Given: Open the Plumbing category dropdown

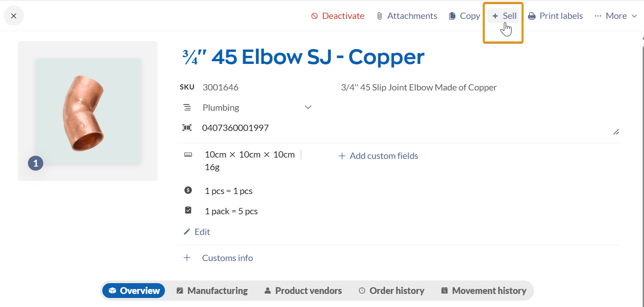Looking at the screenshot, I should coord(308,108).
